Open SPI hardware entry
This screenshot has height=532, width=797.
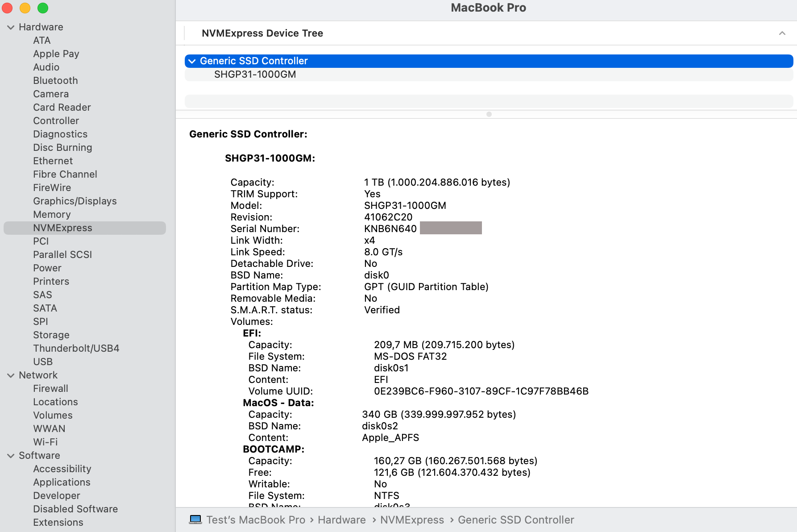(x=40, y=322)
